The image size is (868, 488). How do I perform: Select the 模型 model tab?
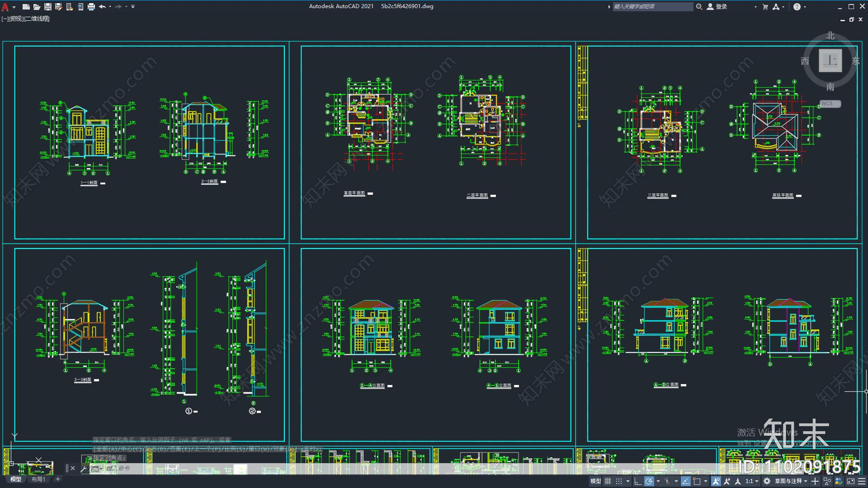(x=16, y=479)
